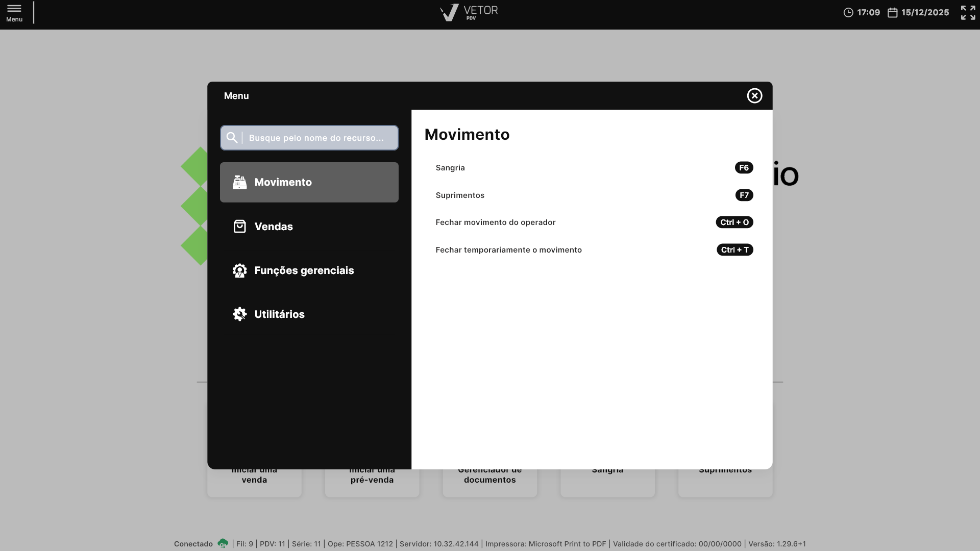Click the Funções gerenciais manager icon
Image resolution: width=980 pixels, height=551 pixels.
tap(239, 270)
